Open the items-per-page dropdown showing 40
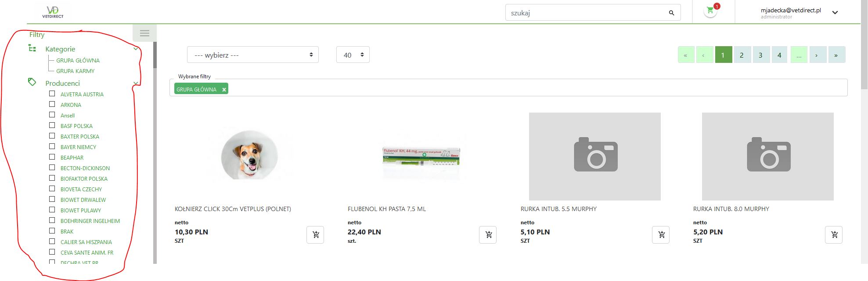Screen dimensions: 868x281 click(353, 55)
